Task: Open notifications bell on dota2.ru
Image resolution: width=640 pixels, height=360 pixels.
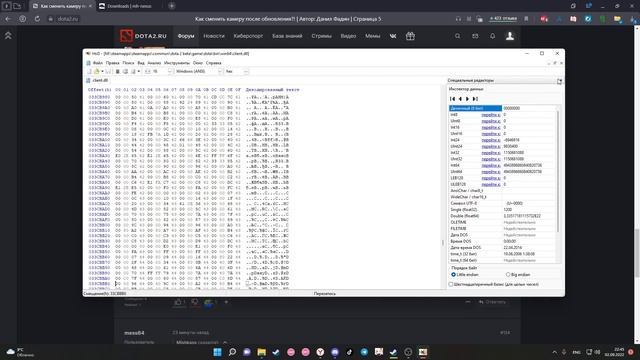Action: click(493, 36)
